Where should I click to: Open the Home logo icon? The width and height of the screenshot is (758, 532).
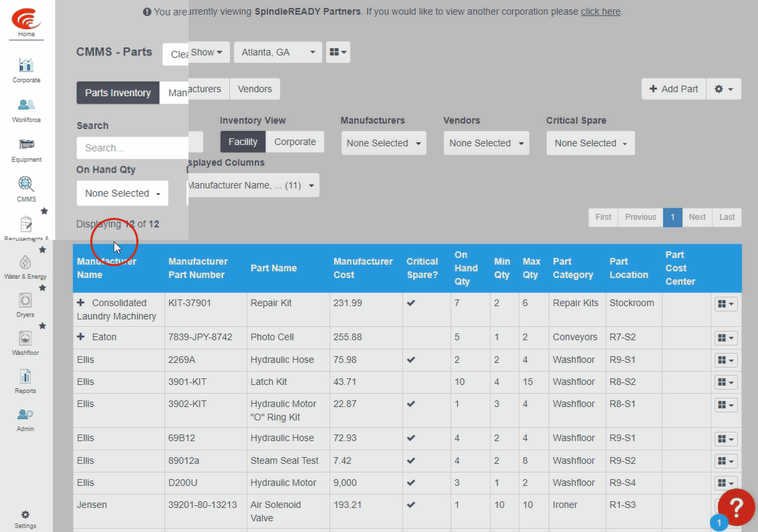(x=26, y=22)
